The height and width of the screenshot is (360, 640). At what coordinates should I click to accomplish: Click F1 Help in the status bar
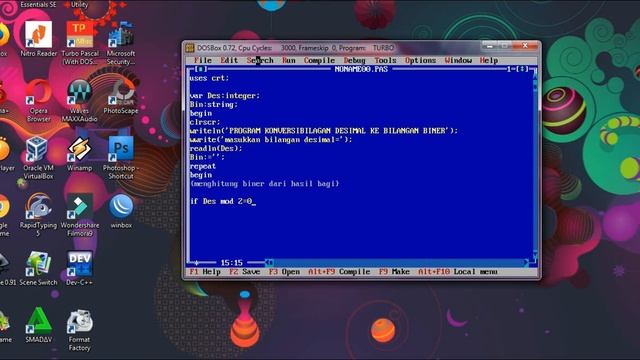205,272
